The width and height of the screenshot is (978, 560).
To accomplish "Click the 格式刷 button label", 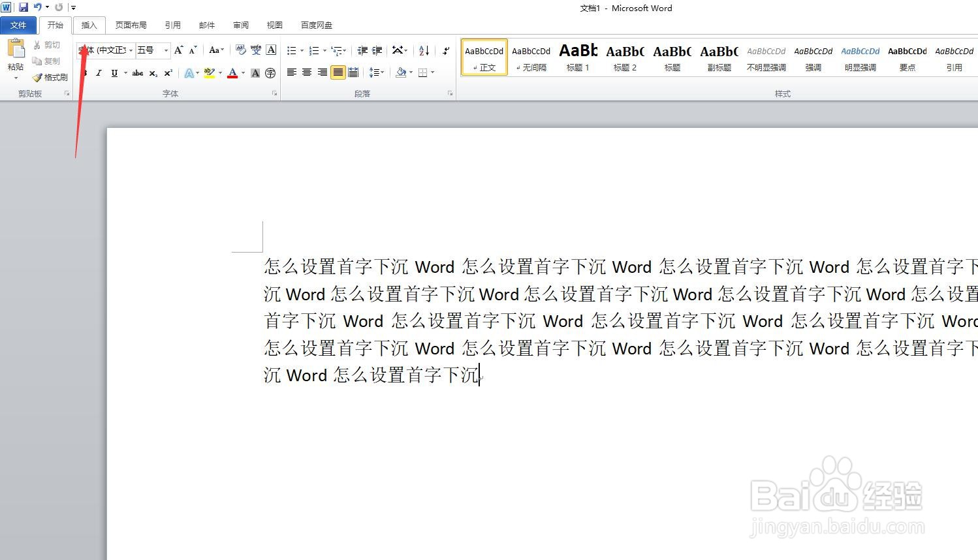I will [x=56, y=78].
